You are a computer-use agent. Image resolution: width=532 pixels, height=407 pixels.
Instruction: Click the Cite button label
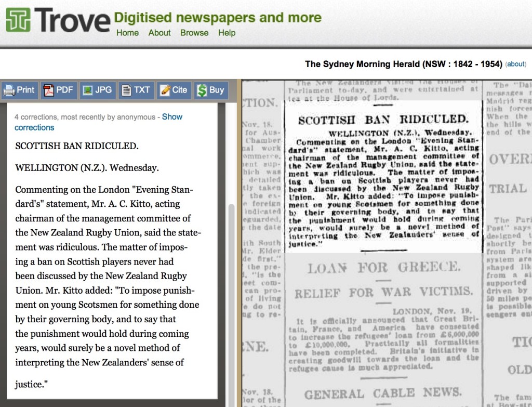pyautogui.click(x=179, y=90)
